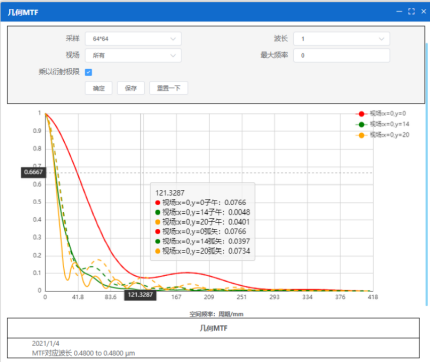This screenshot has width=431, height=363.
Task: Focus the 最大频率 input field
Action: 341,55
